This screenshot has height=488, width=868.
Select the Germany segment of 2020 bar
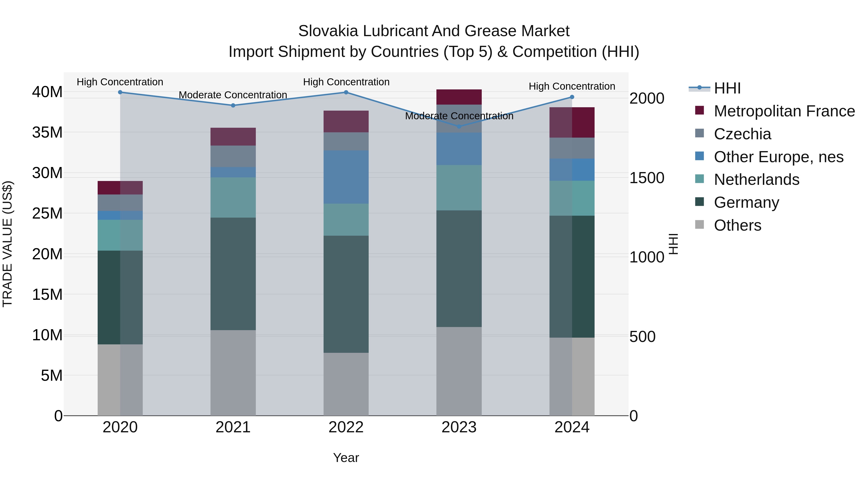(120, 297)
